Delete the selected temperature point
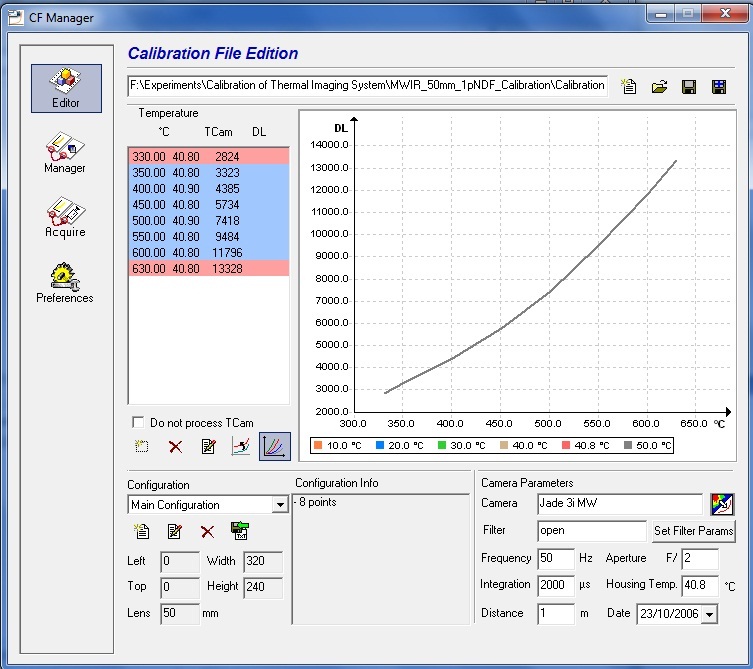This screenshot has height=669, width=753. pos(176,446)
